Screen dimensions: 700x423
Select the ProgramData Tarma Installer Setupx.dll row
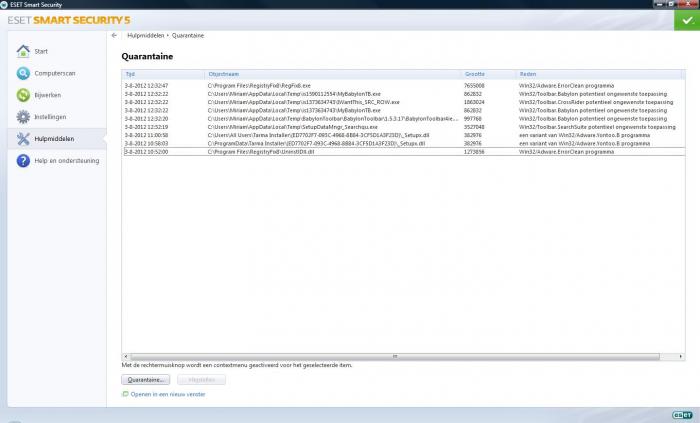click(x=404, y=144)
